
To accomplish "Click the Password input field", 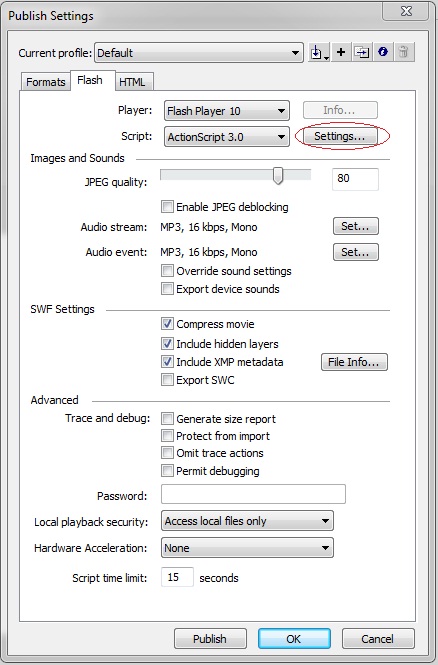I will tap(253, 494).
